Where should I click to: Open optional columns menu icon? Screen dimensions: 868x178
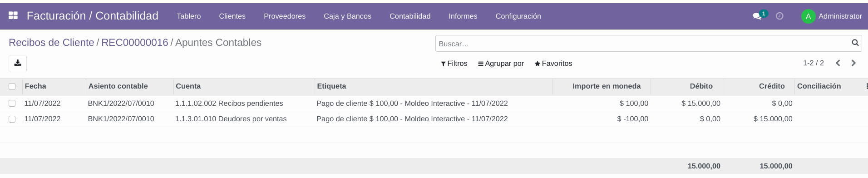coord(867,86)
